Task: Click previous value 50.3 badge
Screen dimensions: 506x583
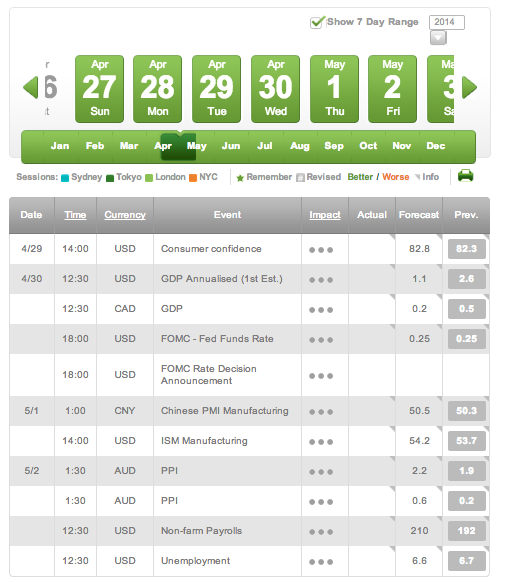Action: [467, 411]
